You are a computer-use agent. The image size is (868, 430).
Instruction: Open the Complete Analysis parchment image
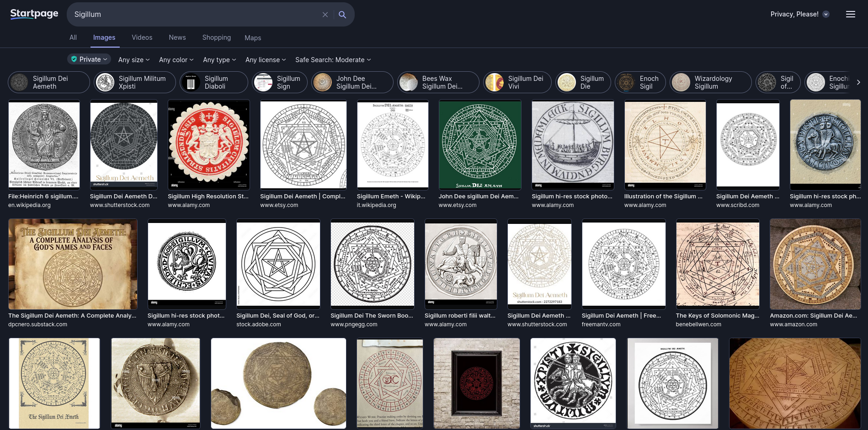[73, 264]
